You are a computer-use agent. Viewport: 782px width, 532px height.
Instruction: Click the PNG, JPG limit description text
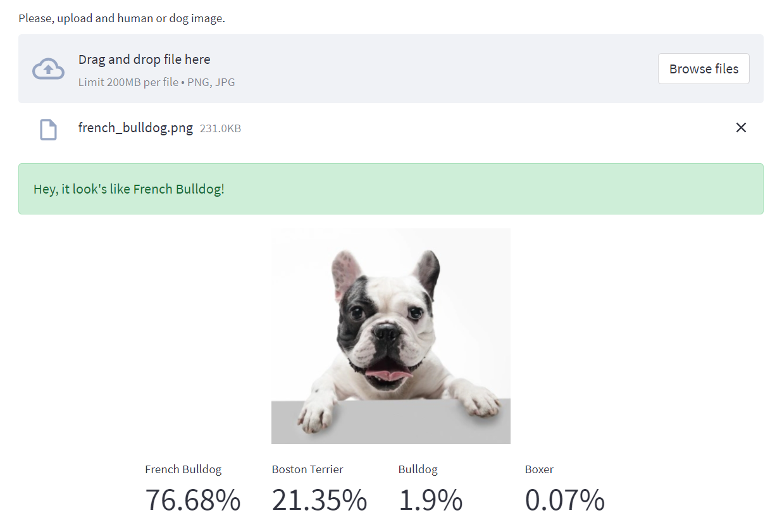pyautogui.click(x=156, y=82)
